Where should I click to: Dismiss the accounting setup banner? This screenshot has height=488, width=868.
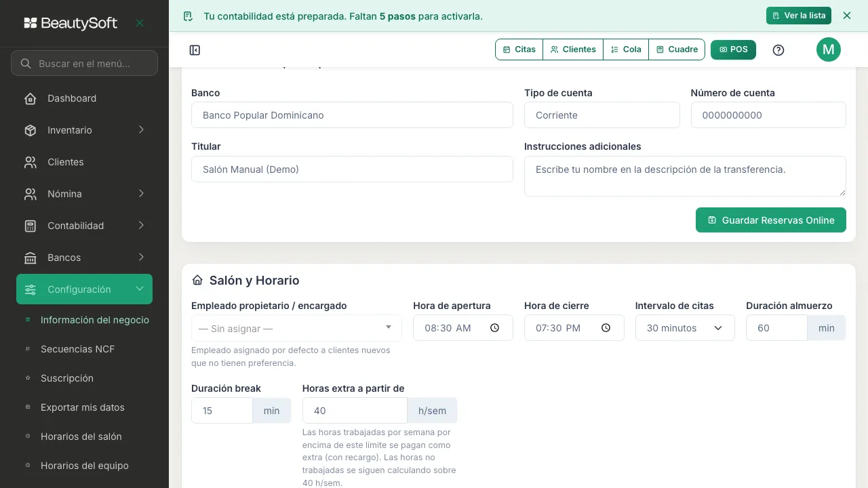point(847,16)
